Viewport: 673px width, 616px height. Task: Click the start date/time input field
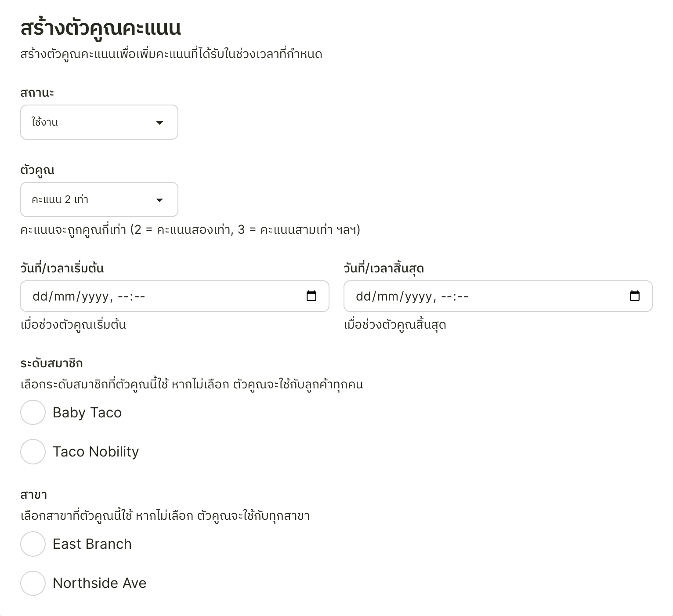click(x=175, y=296)
